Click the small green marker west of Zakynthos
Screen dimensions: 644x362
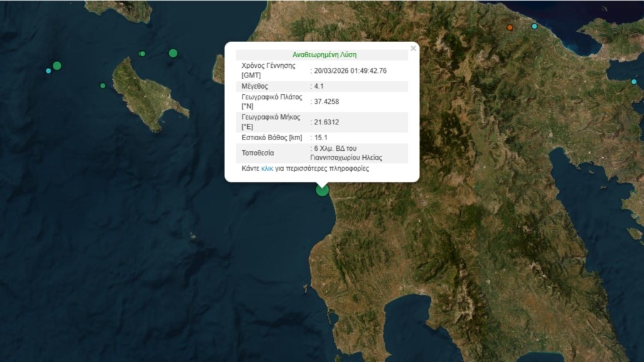coord(103,85)
